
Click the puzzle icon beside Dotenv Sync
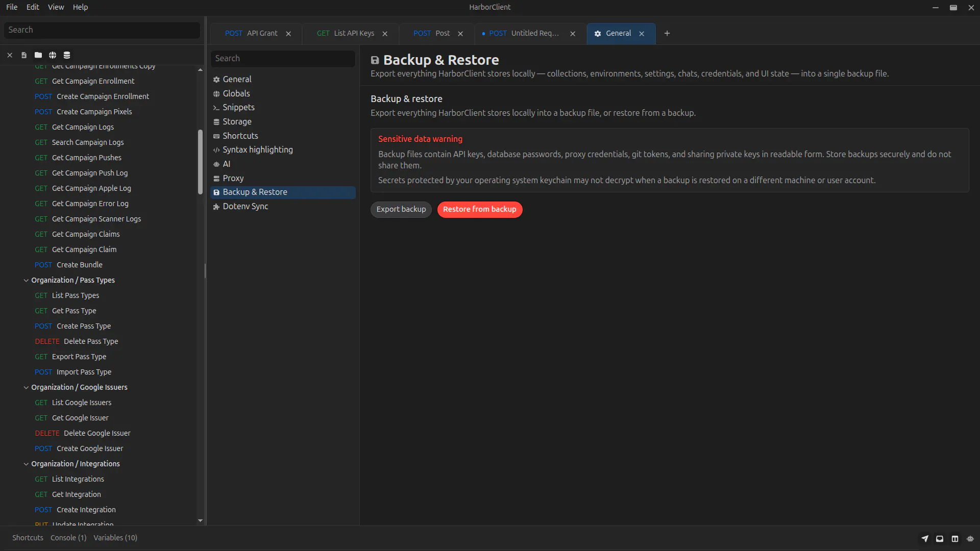click(x=216, y=207)
